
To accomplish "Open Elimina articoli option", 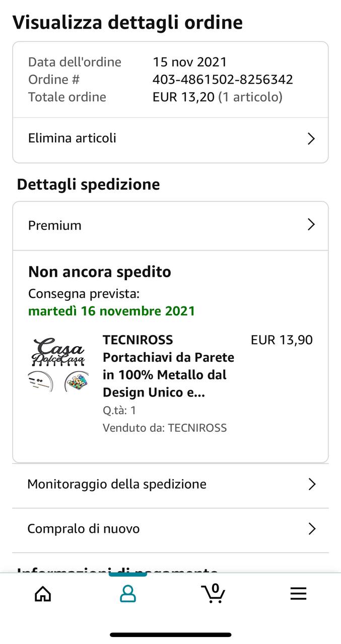I will (x=170, y=139).
